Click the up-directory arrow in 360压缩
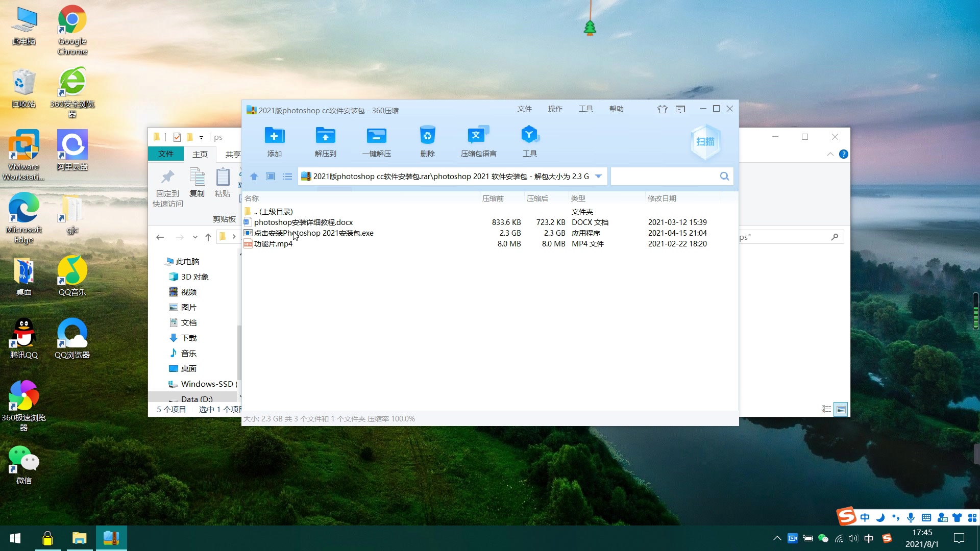 coord(254,177)
